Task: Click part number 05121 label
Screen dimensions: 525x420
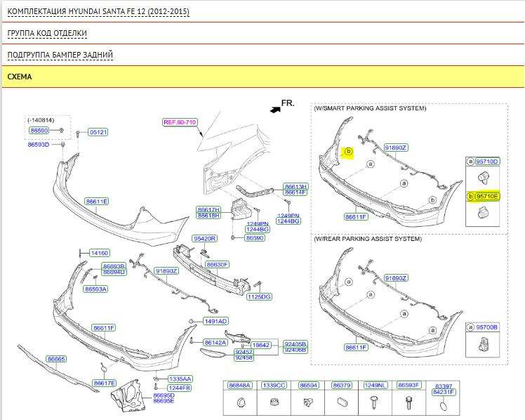Action: (98, 132)
